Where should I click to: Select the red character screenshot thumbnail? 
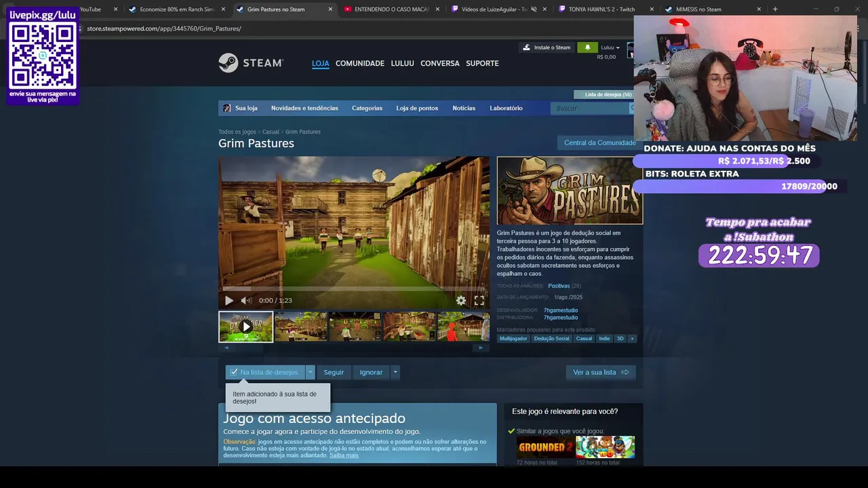pyautogui.click(x=463, y=327)
